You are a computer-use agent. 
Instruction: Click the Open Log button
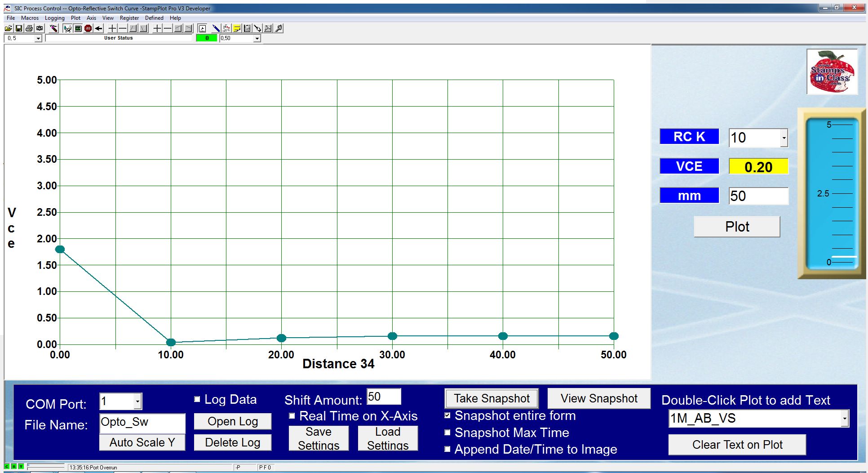click(x=233, y=421)
